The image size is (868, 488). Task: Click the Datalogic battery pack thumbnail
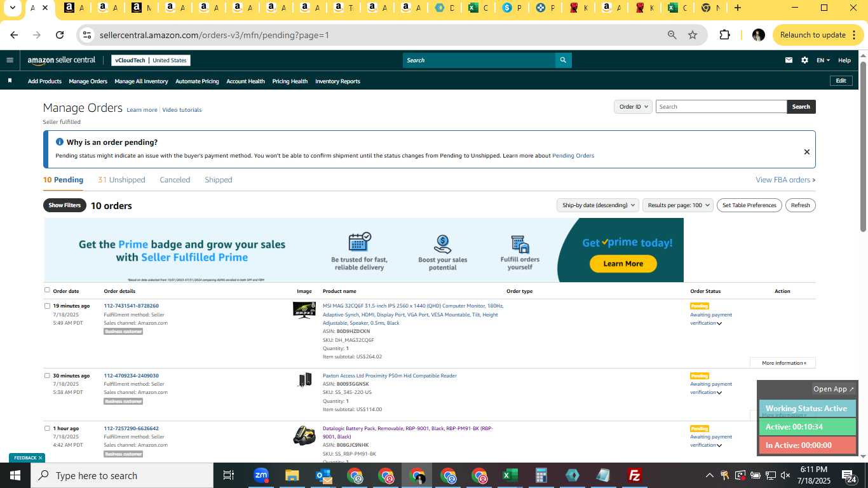(304, 435)
